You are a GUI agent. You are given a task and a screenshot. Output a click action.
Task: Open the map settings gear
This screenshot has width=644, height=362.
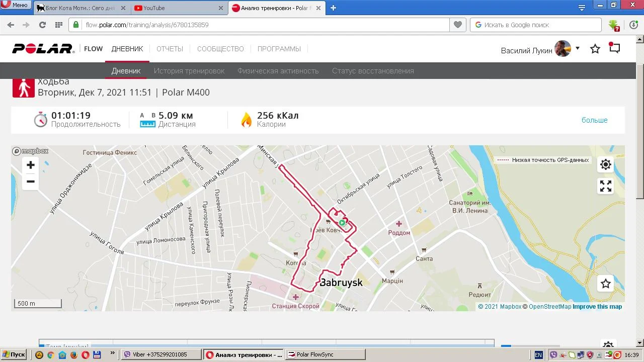coord(606,164)
